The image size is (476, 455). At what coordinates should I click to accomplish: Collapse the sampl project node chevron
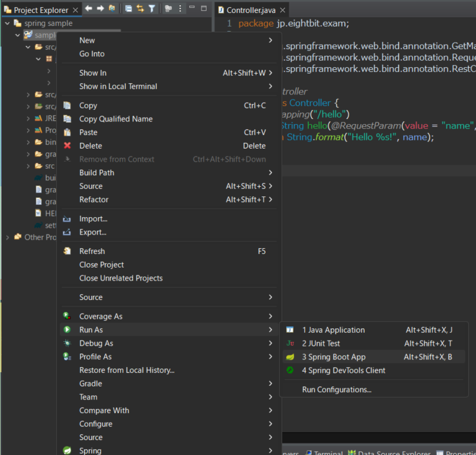coord(17,36)
